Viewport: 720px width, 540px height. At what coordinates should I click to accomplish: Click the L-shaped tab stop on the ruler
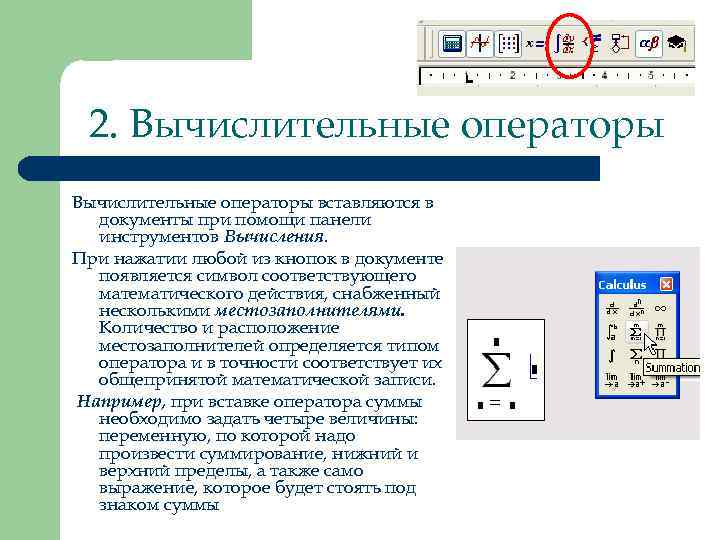tap(468, 78)
